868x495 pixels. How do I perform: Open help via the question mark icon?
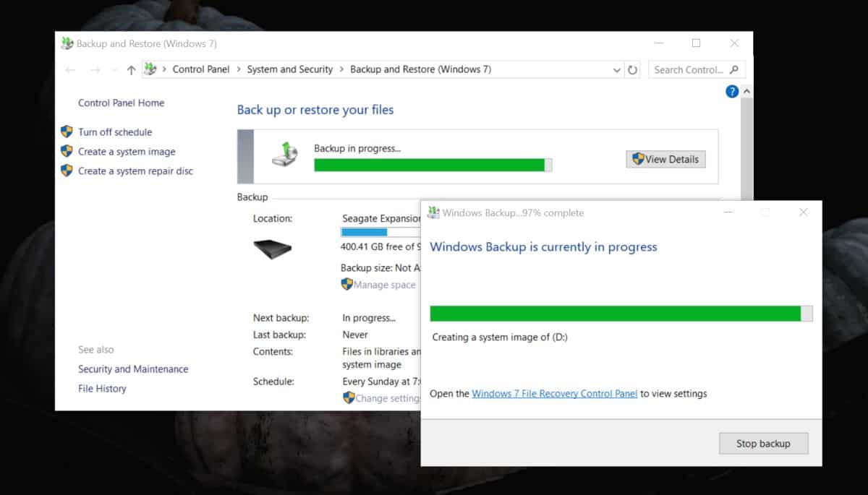tap(731, 91)
